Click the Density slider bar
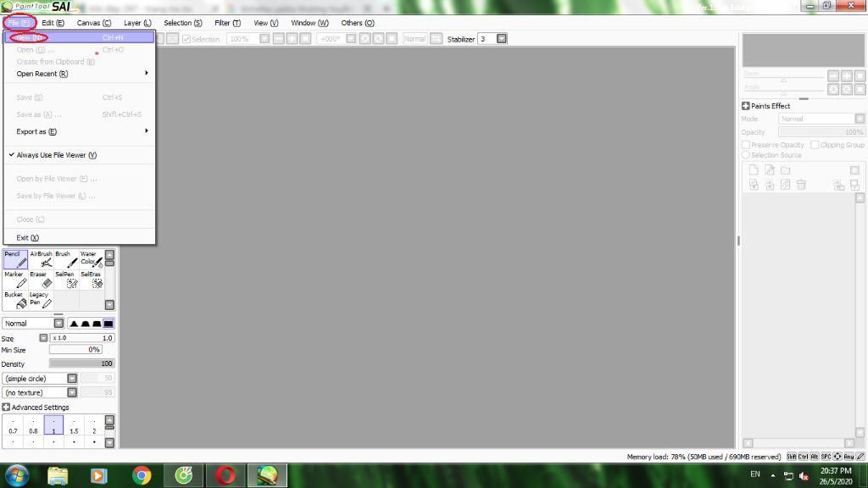The width and height of the screenshot is (868, 488). [82, 363]
